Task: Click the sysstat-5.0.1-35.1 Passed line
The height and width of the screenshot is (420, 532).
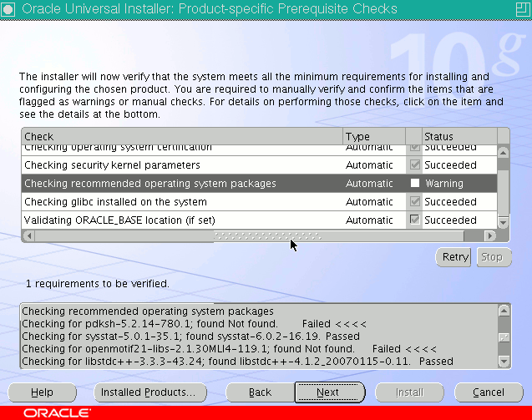Action: coord(190,337)
